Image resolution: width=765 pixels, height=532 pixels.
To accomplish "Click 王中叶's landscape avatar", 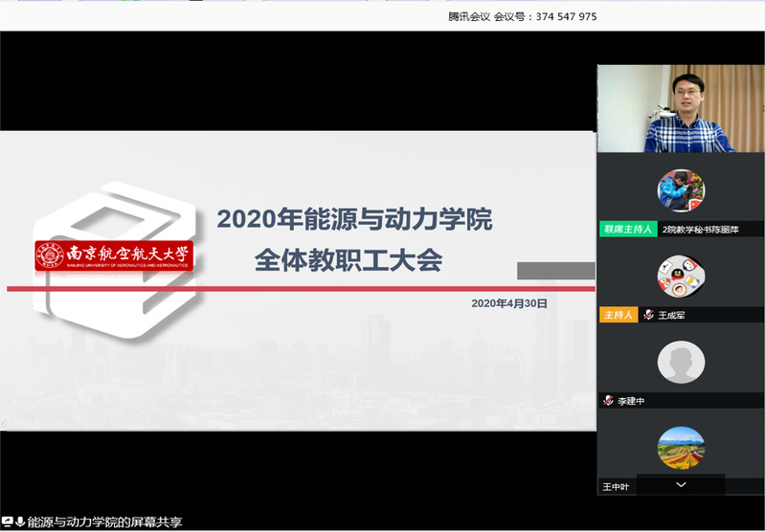I will pyautogui.click(x=681, y=448).
